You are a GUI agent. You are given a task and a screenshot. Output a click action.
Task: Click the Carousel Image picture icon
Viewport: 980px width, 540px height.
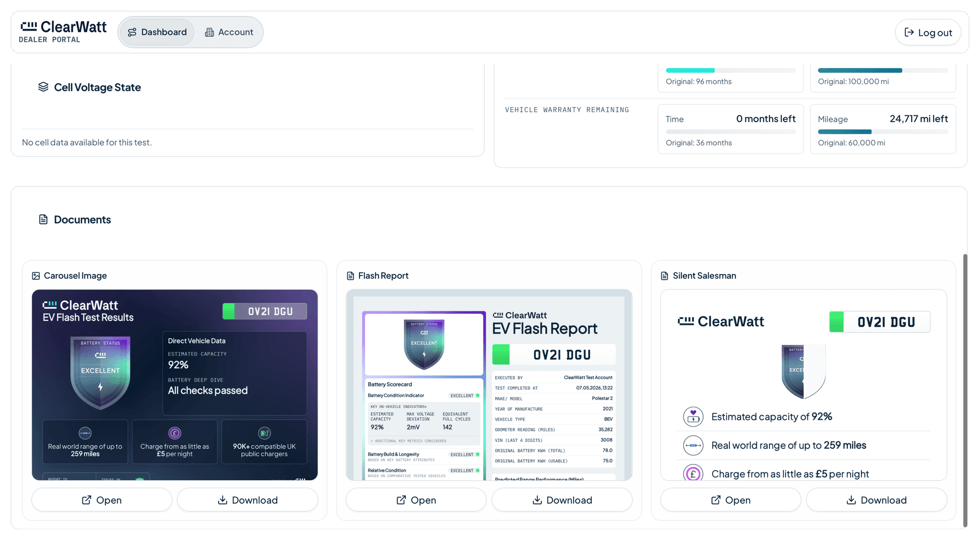pyautogui.click(x=36, y=276)
